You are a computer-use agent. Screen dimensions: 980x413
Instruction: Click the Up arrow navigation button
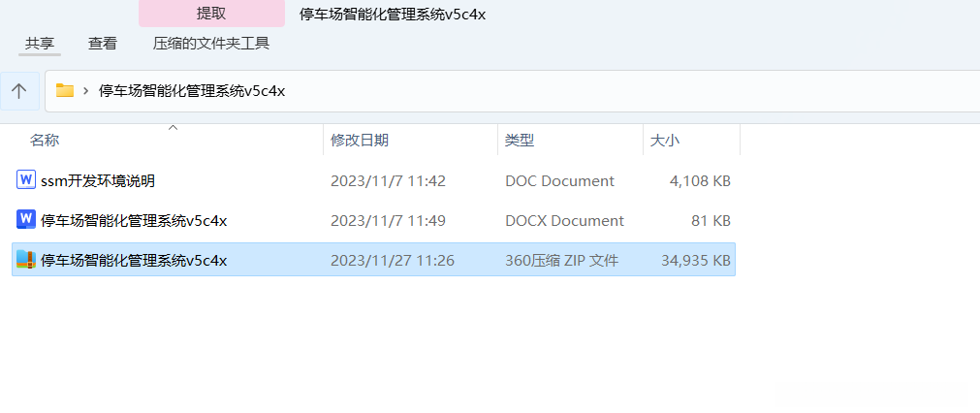(19, 91)
